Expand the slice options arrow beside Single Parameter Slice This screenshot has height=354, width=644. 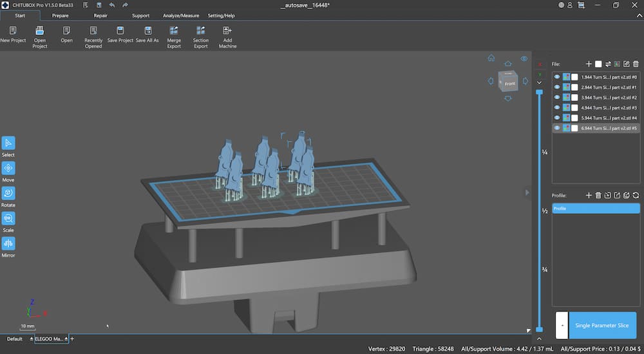pos(562,325)
